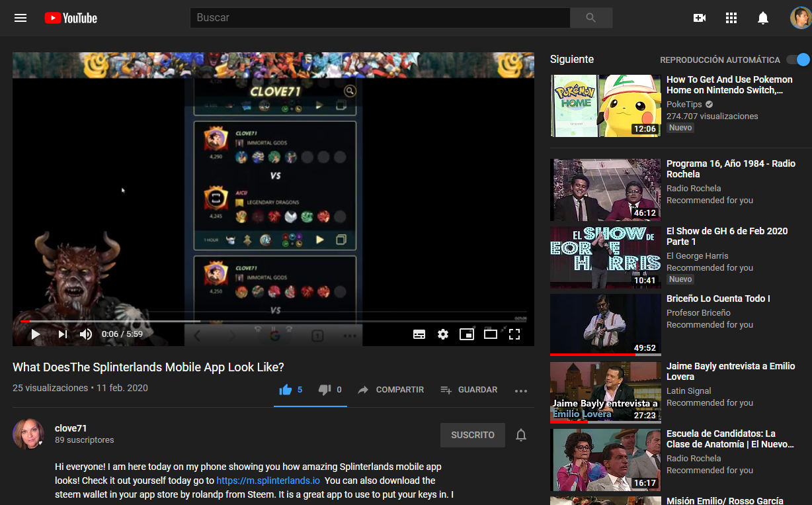
Task: Mute the video volume
Action: (86, 334)
